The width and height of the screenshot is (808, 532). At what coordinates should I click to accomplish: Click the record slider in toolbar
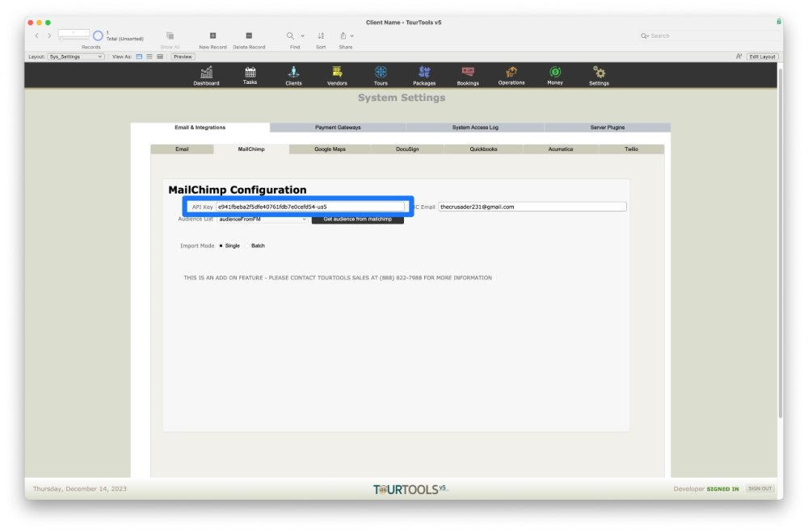(x=74, y=39)
